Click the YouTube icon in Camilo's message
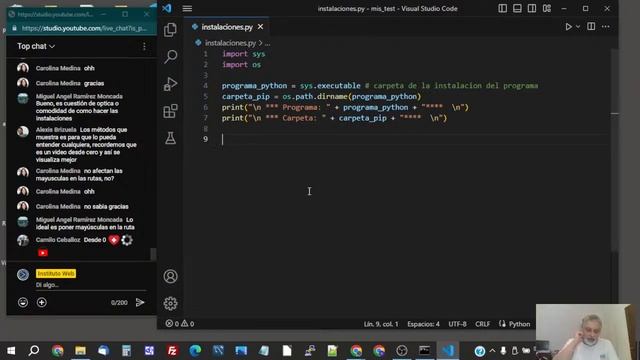This screenshot has width=640, height=360. click(43, 253)
